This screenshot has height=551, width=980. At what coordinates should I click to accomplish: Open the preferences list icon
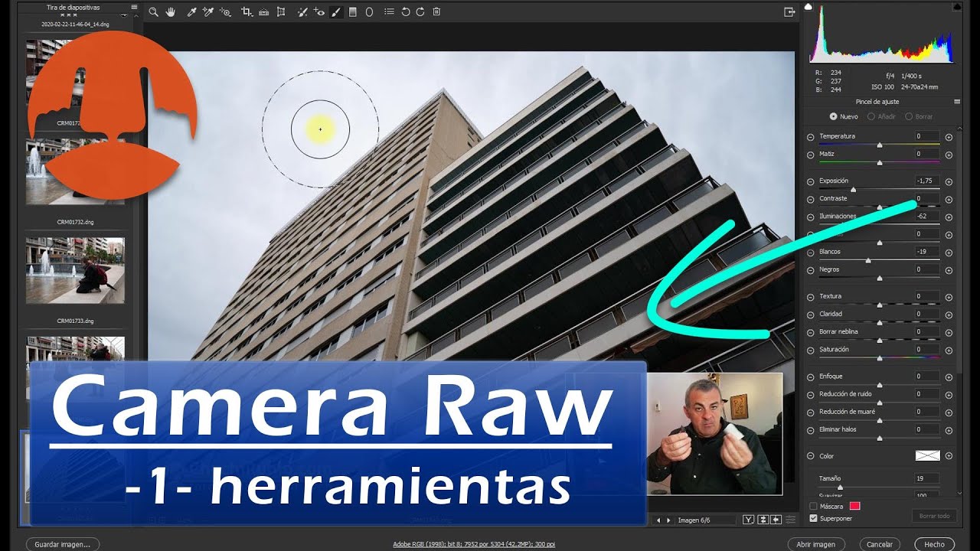(389, 11)
